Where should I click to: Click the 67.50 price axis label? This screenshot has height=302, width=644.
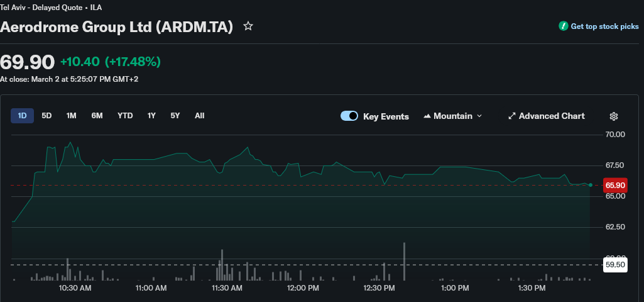click(615, 165)
